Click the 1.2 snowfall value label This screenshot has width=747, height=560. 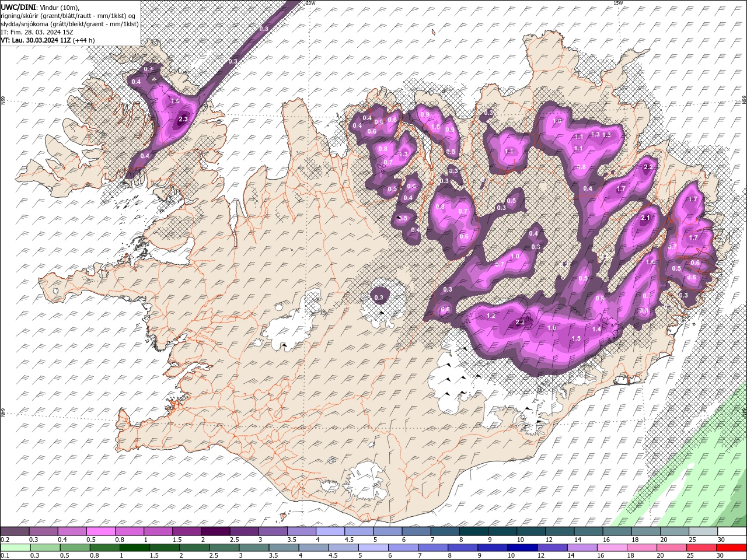point(491,316)
